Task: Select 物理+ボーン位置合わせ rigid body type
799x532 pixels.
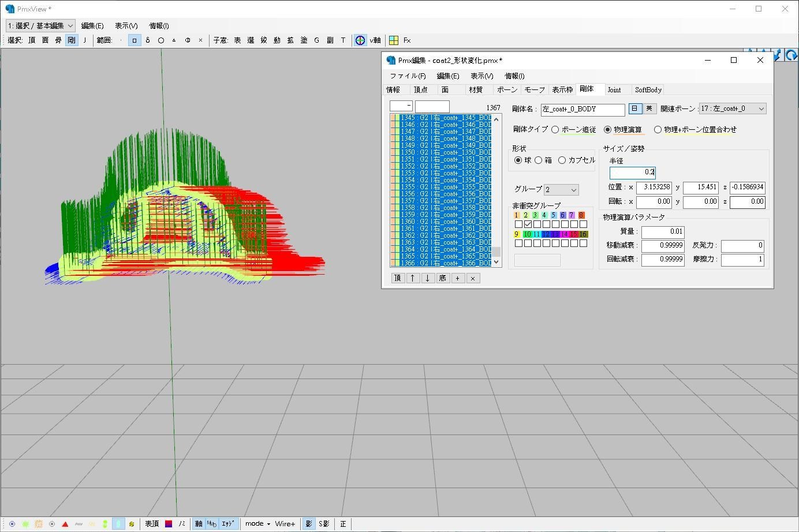Action: click(695, 130)
